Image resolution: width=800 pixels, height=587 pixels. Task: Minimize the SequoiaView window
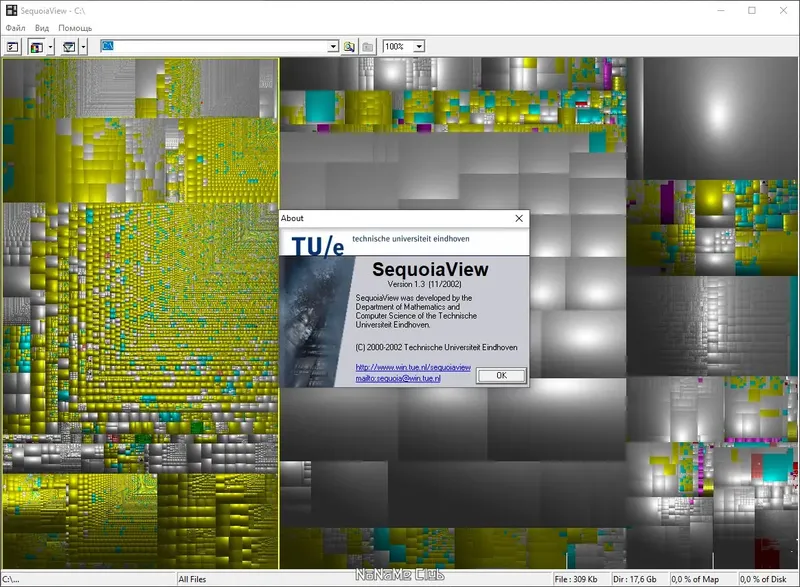tap(721, 10)
